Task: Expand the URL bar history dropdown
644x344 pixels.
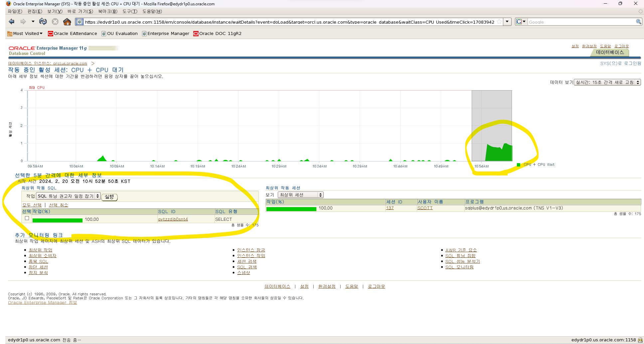Action: click(507, 22)
